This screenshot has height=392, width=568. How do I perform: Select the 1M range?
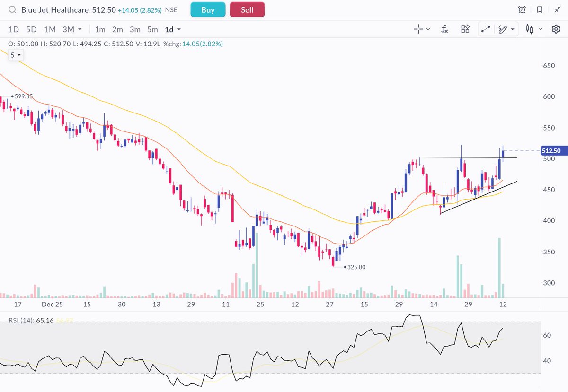[50, 29]
